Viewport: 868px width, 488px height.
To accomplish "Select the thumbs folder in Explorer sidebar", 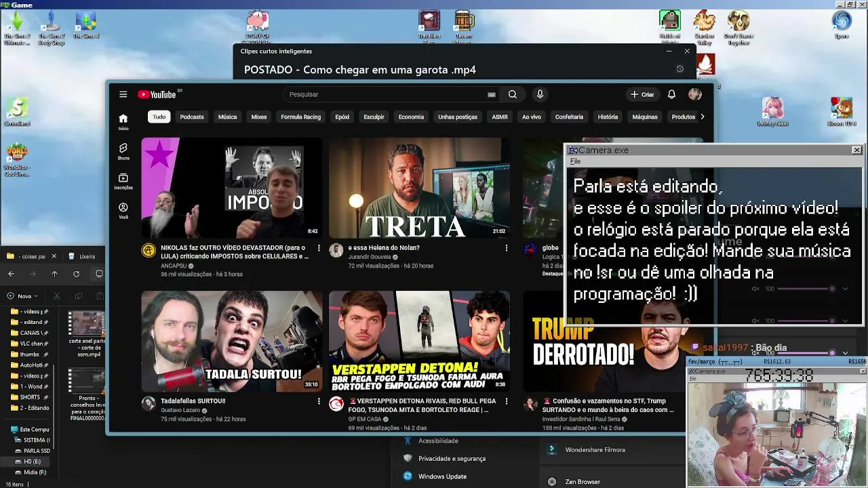I will (x=29, y=354).
